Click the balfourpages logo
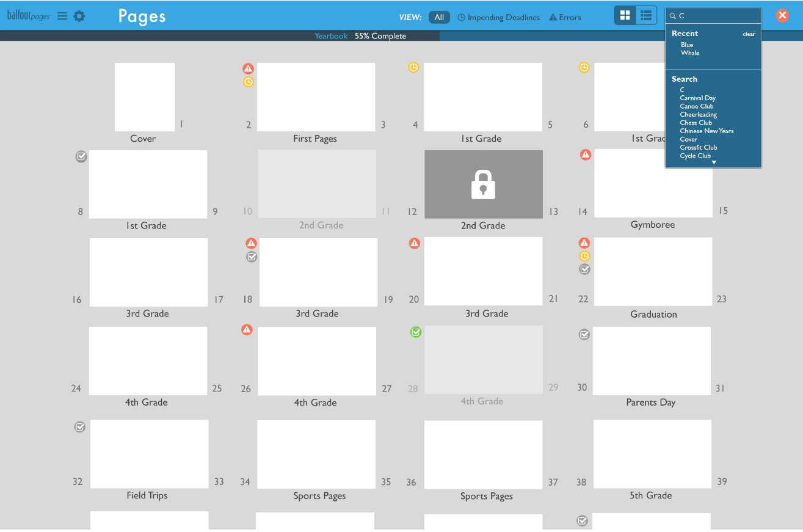Screen dimensions: 803x532 (29, 16)
